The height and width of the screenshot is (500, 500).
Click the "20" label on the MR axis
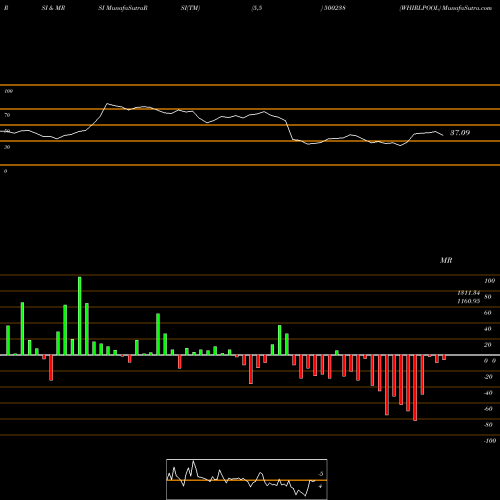(x=488, y=345)
